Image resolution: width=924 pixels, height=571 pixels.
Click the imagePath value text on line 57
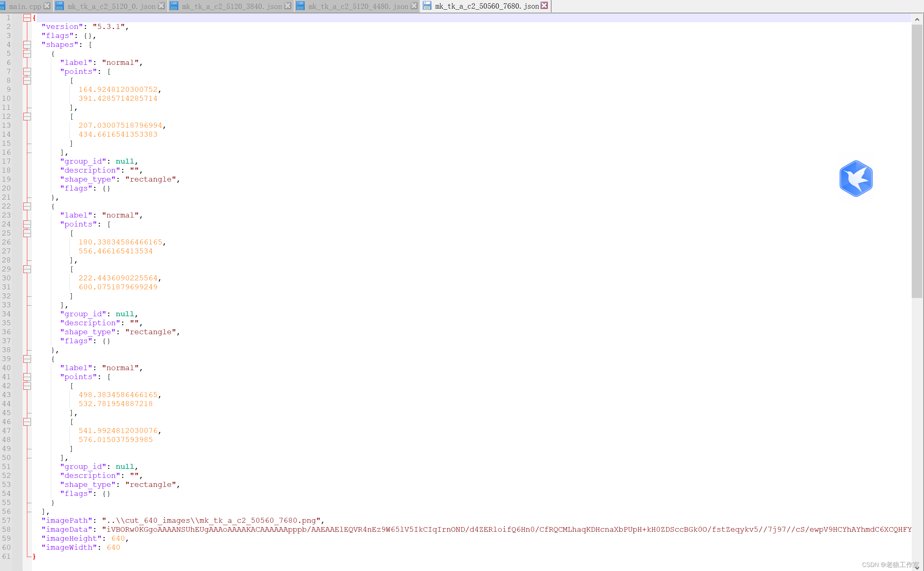coord(212,520)
